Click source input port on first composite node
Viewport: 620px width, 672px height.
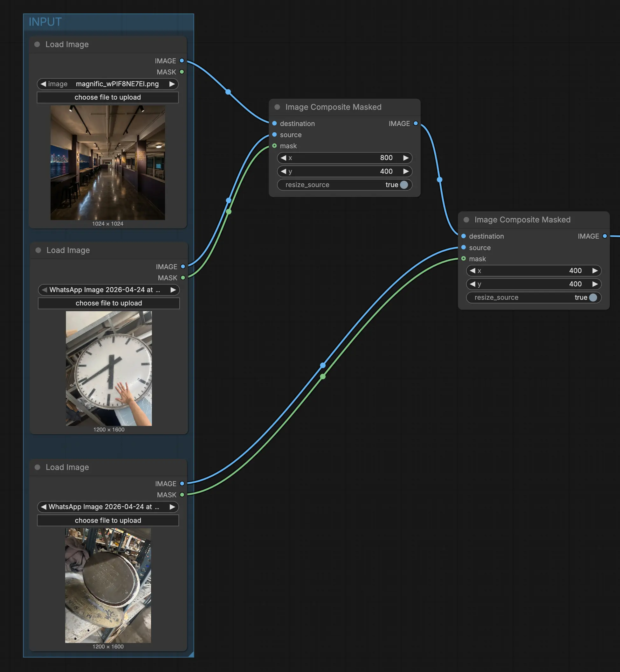(274, 135)
